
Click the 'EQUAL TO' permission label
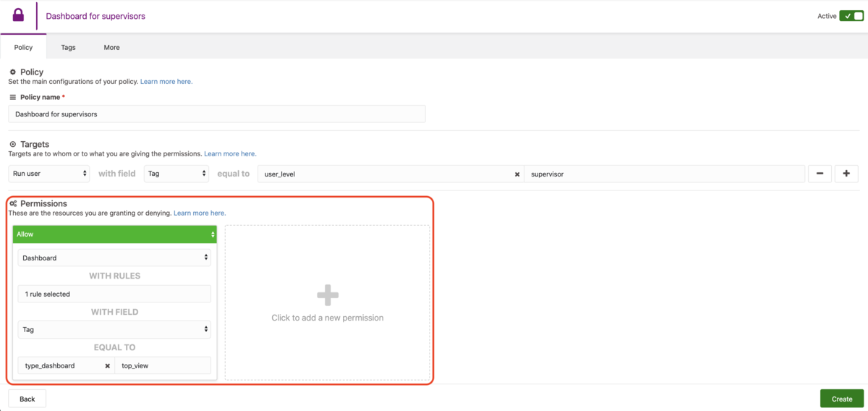click(x=114, y=347)
